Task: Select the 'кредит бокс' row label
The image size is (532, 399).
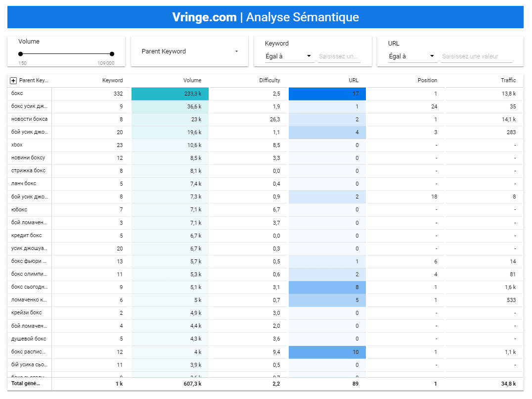Action: (x=27, y=236)
